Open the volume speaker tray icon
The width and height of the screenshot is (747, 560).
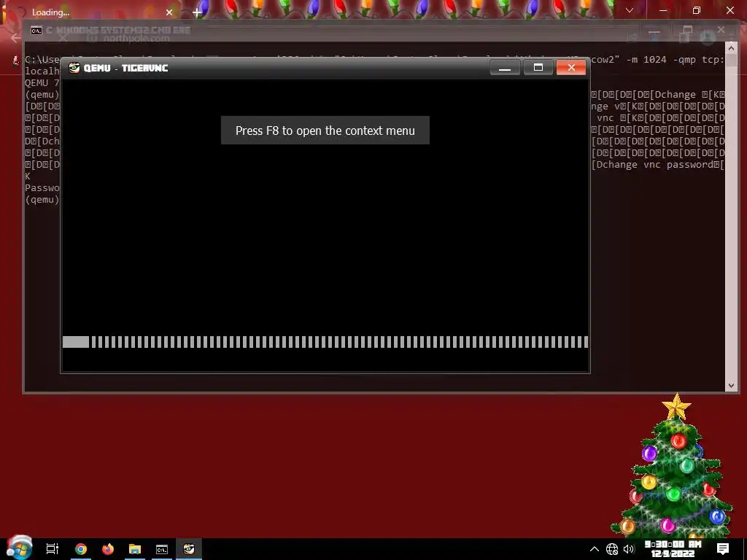(629, 549)
